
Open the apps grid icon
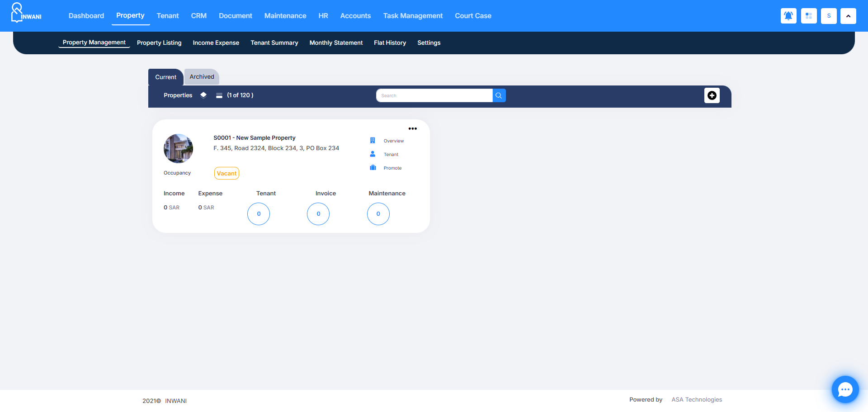(x=809, y=16)
